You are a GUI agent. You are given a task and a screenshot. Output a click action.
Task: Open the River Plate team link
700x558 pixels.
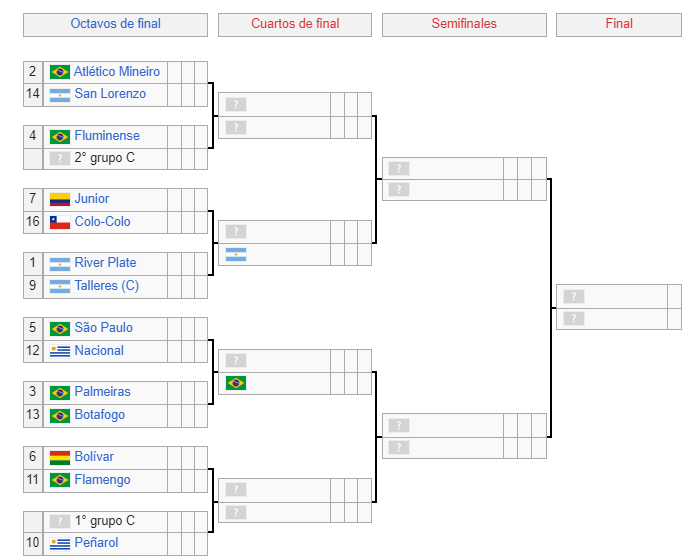[105, 262]
